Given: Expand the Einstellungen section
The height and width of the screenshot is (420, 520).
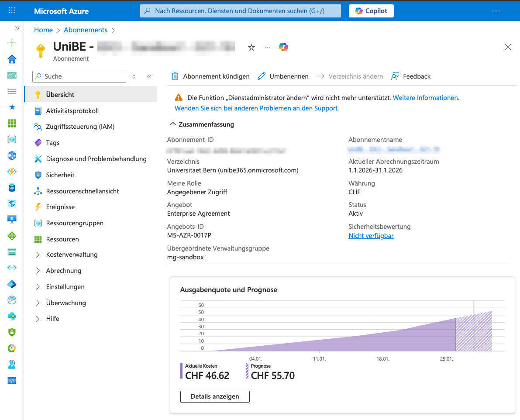Looking at the screenshot, I should click(x=38, y=287).
